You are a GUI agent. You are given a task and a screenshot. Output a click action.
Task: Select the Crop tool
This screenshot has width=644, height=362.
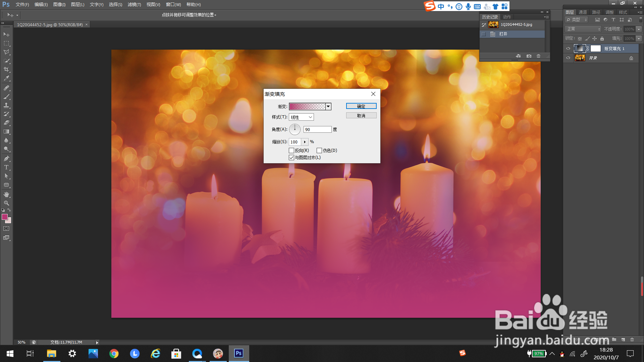click(x=6, y=69)
